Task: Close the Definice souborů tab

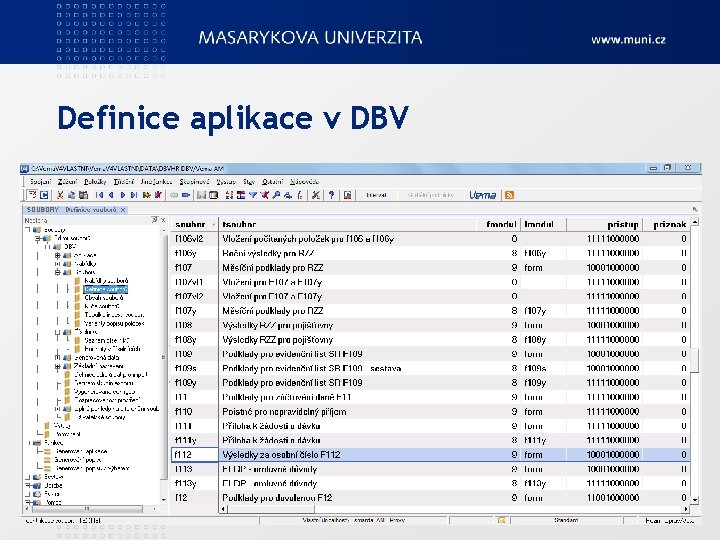Action: click(123, 210)
